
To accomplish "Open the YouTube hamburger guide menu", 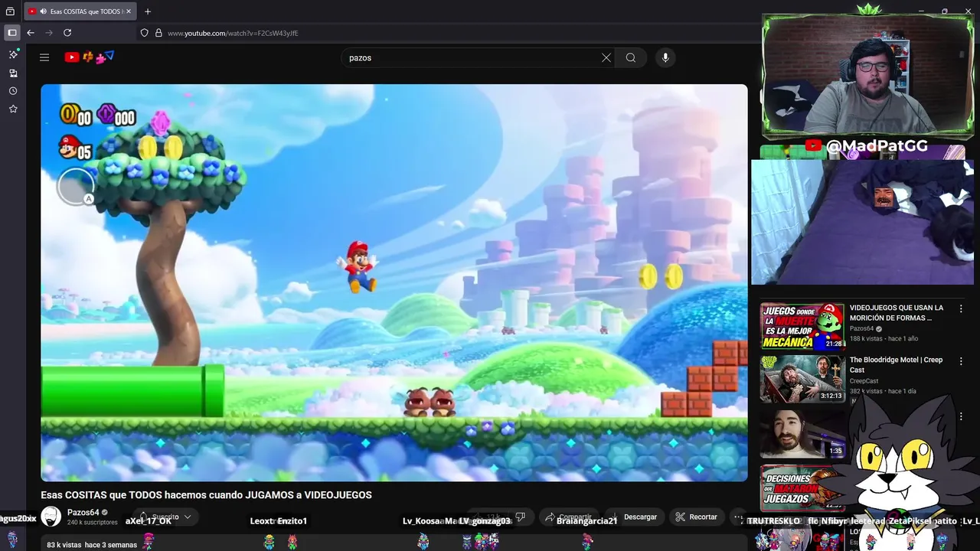I will pos(44,57).
